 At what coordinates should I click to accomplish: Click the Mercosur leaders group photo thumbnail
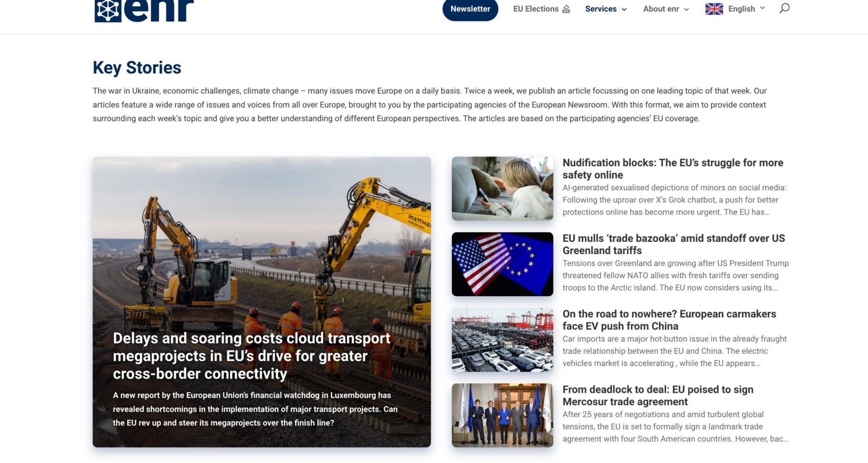pyautogui.click(x=502, y=415)
